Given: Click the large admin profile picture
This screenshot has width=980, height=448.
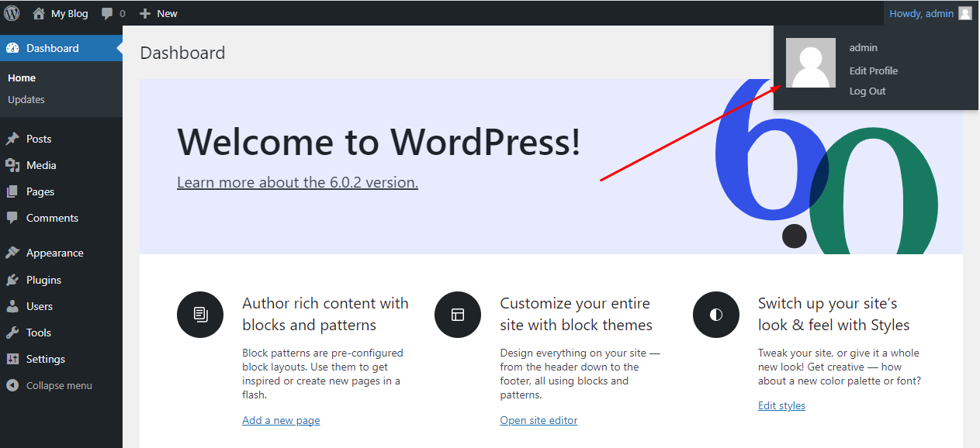Looking at the screenshot, I should (811, 63).
